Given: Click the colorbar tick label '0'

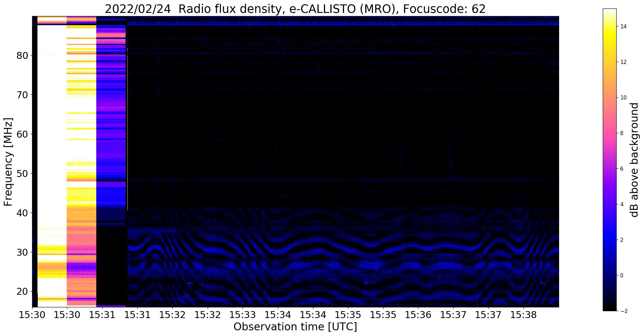Looking at the screenshot, I should tap(621, 276).
